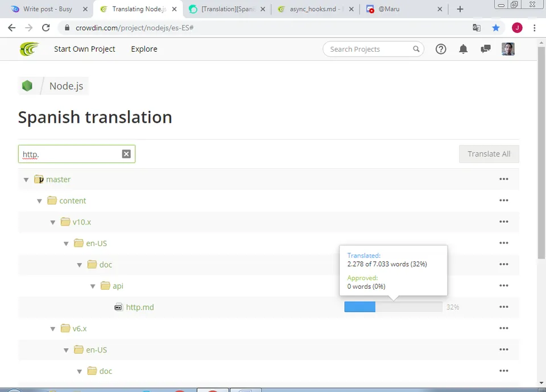Open the Node.js breadcrumb link
The image size is (546, 392).
[66, 86]
